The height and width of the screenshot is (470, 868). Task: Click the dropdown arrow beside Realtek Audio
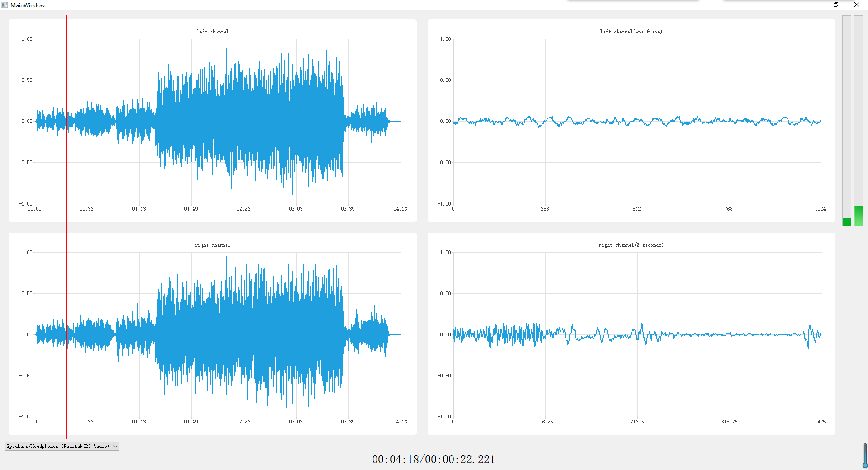(x=115, y=446)
